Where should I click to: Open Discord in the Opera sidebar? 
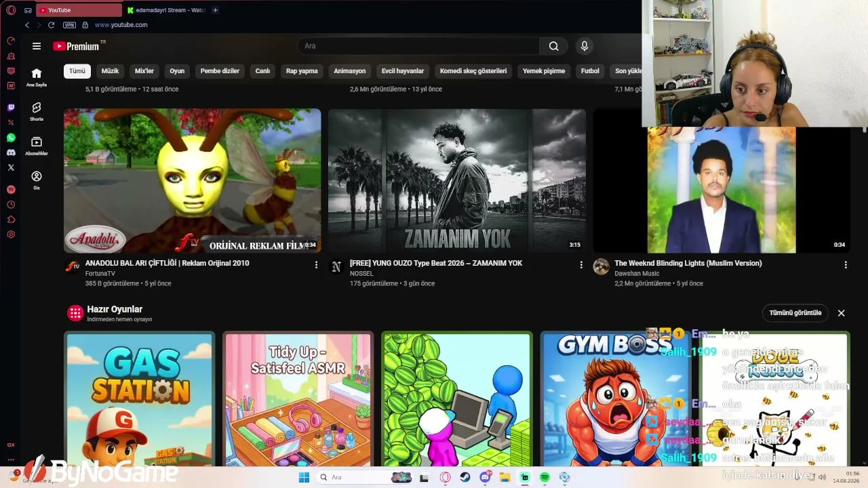tap(11, 152)
